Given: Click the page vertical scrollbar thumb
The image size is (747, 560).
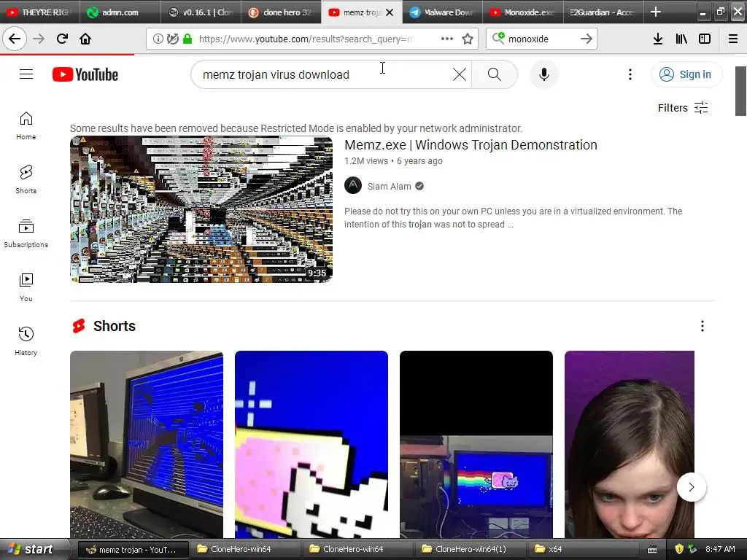Looking at the screenshot, I should point(740,91).
